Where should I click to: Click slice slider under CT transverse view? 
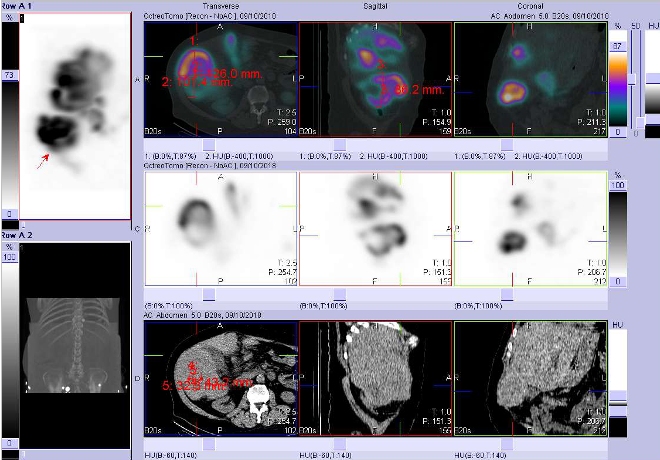209,444
